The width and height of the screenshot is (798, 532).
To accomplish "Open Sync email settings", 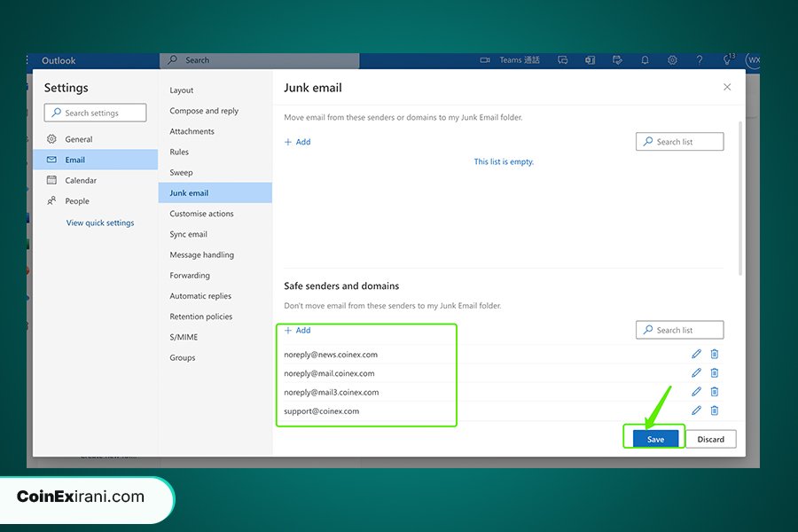I will coord(215,234).
